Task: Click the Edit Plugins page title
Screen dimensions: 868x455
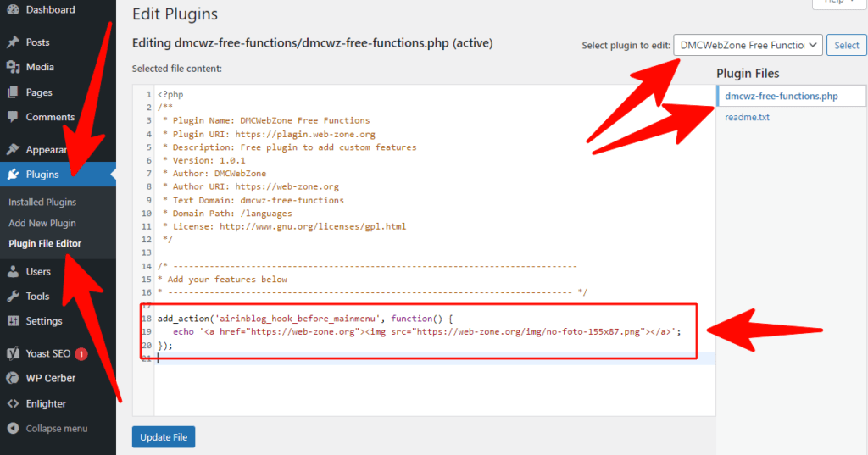Action: tap(175, 14)
